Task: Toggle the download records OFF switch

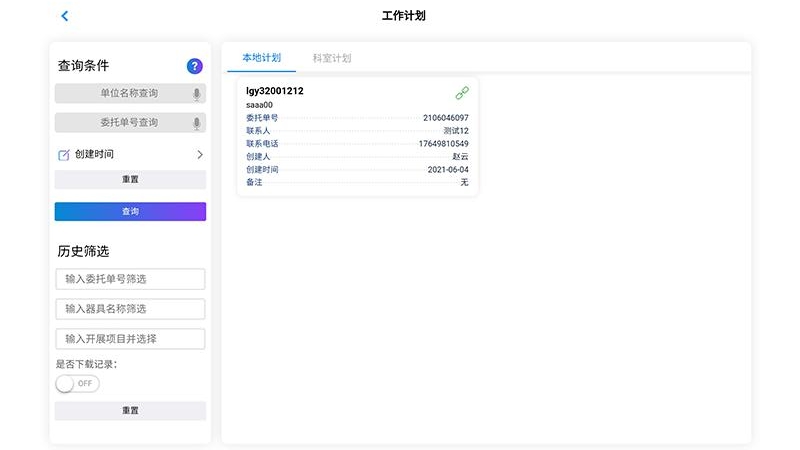Action: coord(78,384)
